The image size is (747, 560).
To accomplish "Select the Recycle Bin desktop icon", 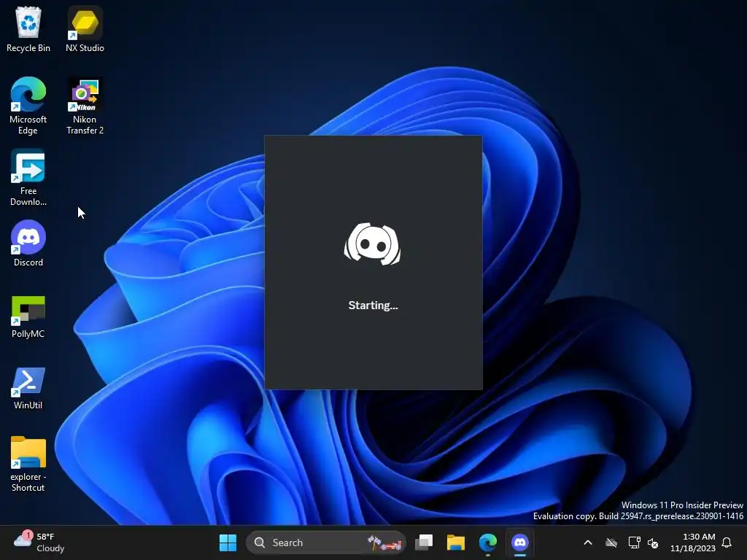I will 28,29.
